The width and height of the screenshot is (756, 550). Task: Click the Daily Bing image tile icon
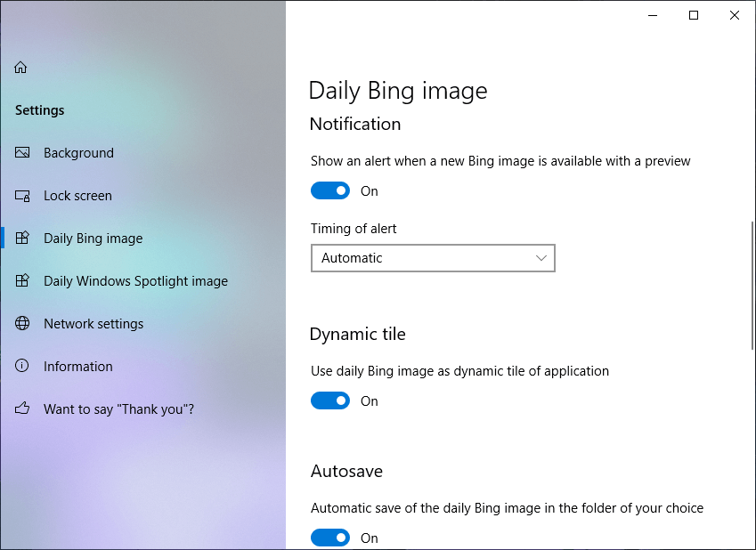pyautogui.click(x=22, y=239)
